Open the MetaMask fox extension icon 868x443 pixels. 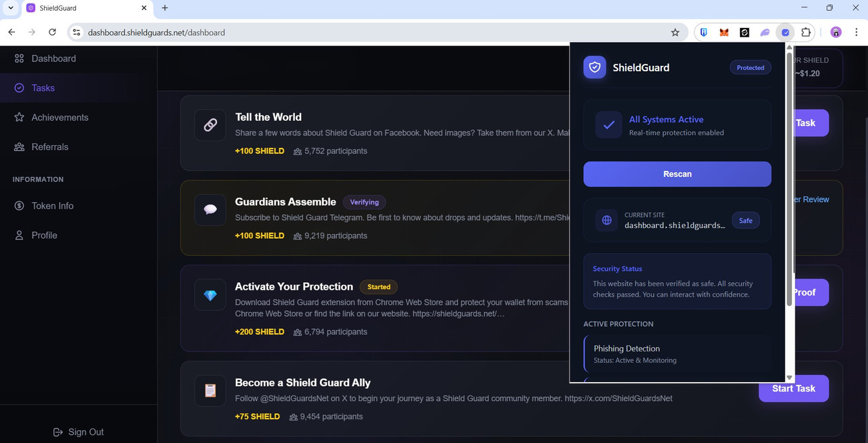[x=724, y=32]
